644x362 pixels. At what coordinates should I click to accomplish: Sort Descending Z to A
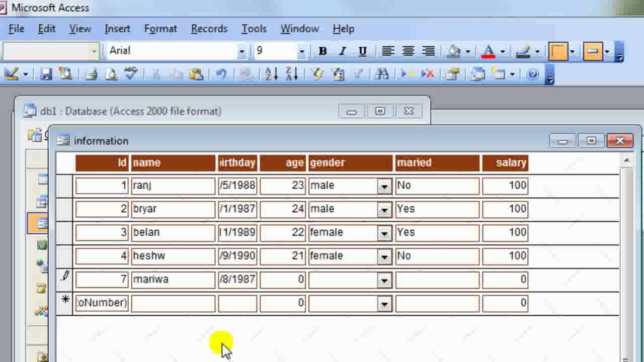click(x=292, y=74)
